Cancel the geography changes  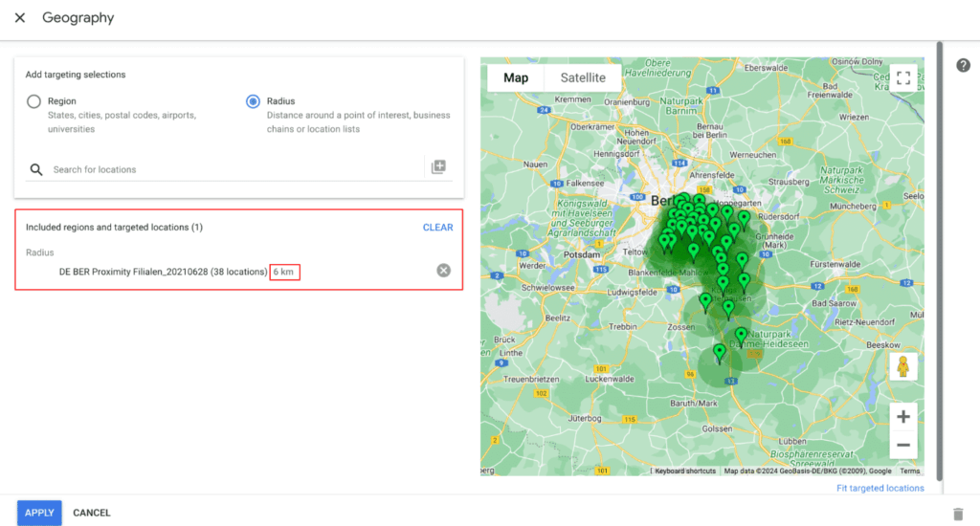[x=92, y=513]
